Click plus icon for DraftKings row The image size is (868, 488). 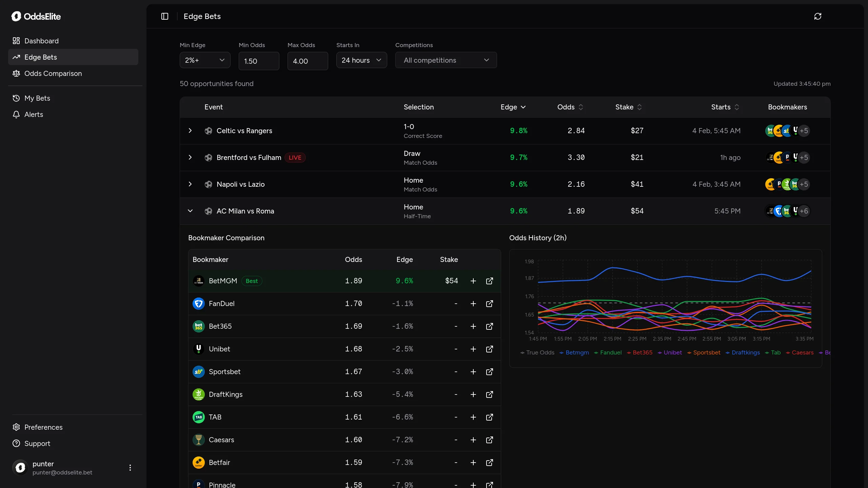tap(473, 394)
